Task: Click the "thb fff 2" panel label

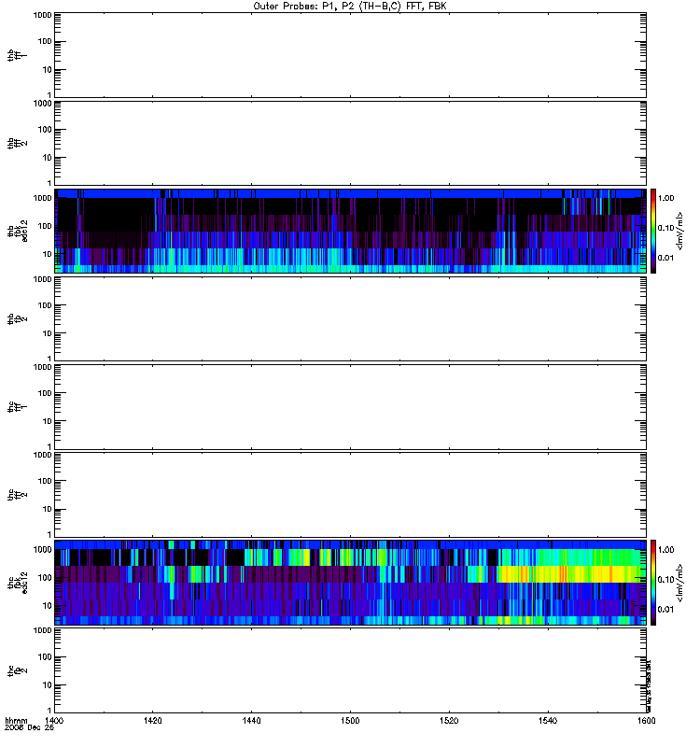Action: pyautogui.click(x=17, y=144)
